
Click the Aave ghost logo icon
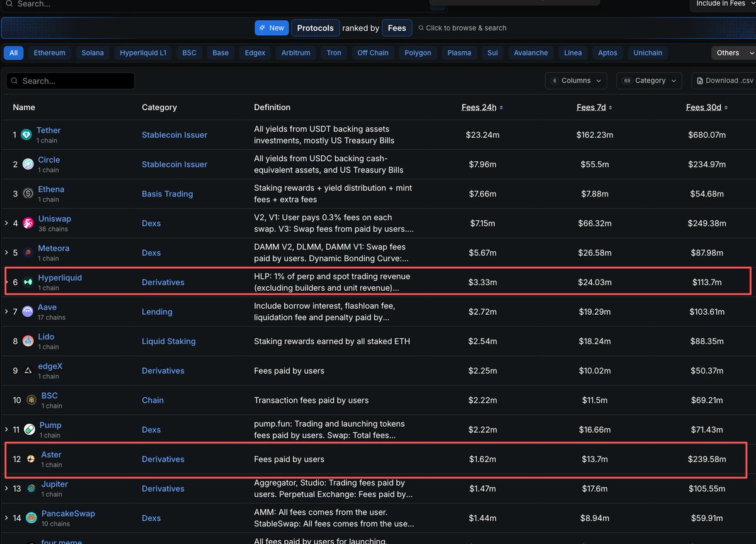[28, 312]
